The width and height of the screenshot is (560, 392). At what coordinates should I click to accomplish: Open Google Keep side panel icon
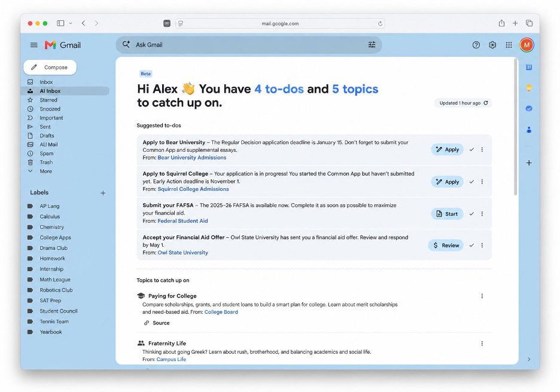tap(529, 88)
